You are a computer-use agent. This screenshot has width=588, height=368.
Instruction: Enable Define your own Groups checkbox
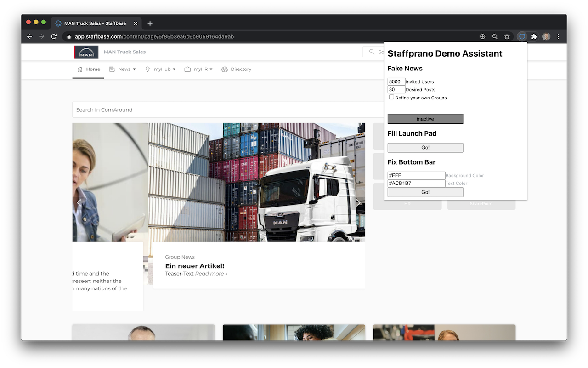[391, 97]
